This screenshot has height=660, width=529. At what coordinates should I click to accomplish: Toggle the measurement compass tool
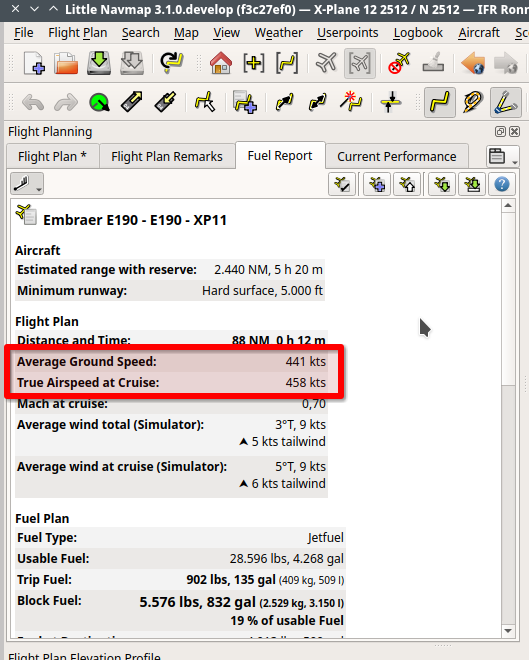pos(506,102)
